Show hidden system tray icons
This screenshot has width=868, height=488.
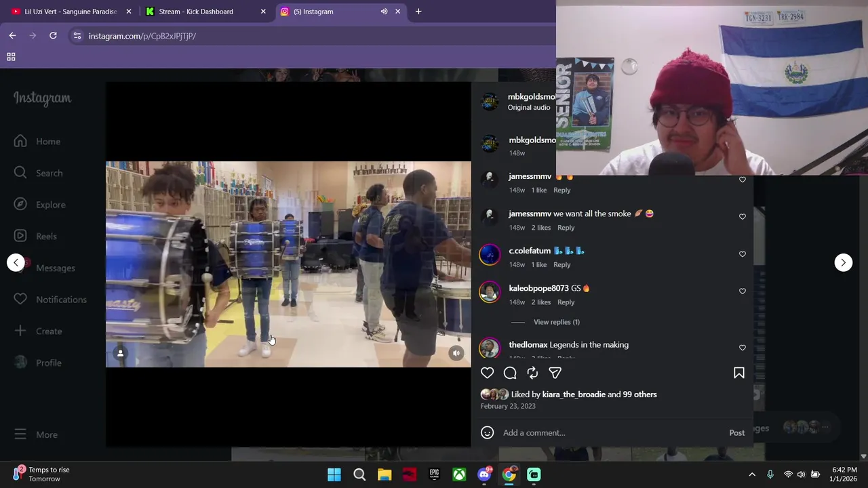[x=751, y=474]
